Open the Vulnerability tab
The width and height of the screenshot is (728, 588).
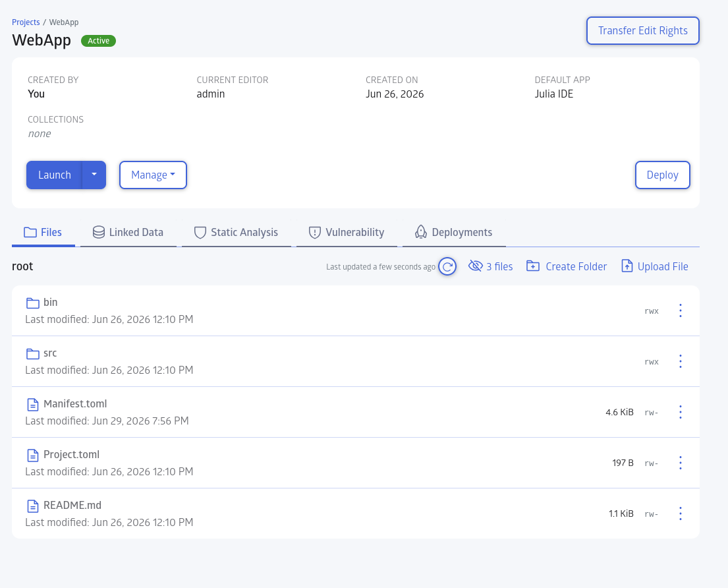click(x=347, y=233)
